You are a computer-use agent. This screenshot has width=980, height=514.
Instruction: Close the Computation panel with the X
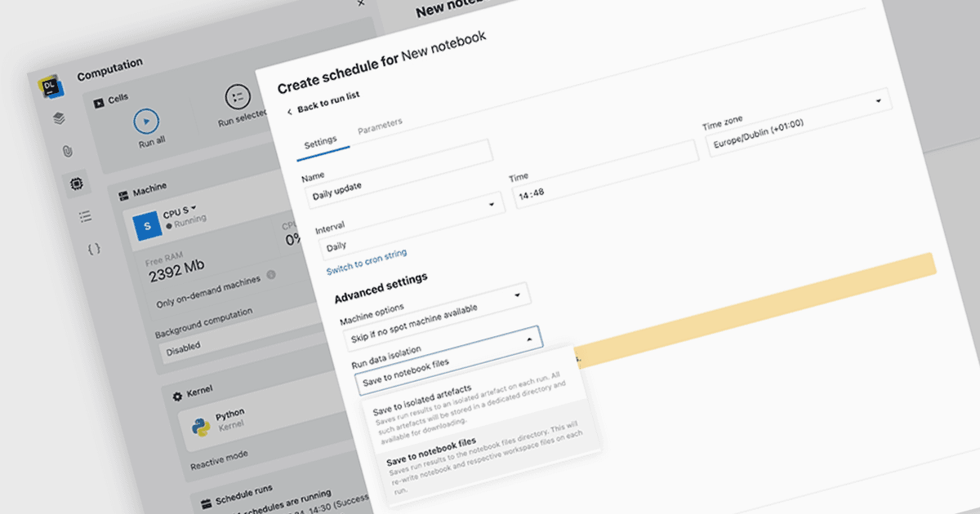(x=362, y=3)
